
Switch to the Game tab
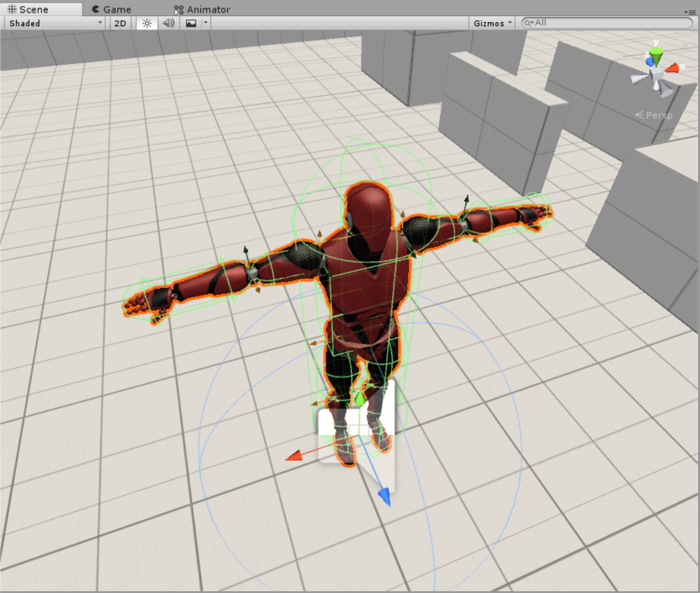(x=111, y=9)
